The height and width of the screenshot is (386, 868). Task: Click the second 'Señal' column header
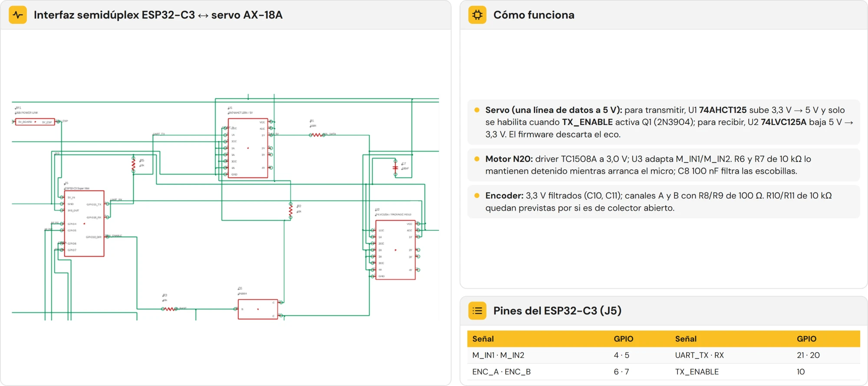click(686, 339)
